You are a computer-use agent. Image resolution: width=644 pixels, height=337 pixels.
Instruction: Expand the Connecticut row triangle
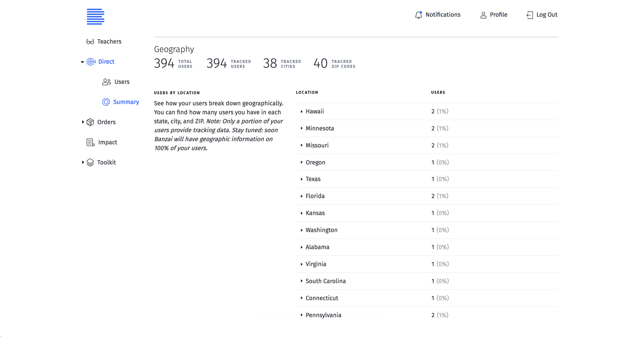click(301, 298)
